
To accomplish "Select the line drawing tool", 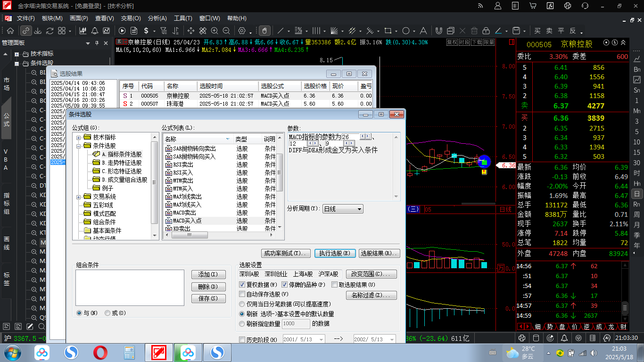I will (x=281, y=31).
